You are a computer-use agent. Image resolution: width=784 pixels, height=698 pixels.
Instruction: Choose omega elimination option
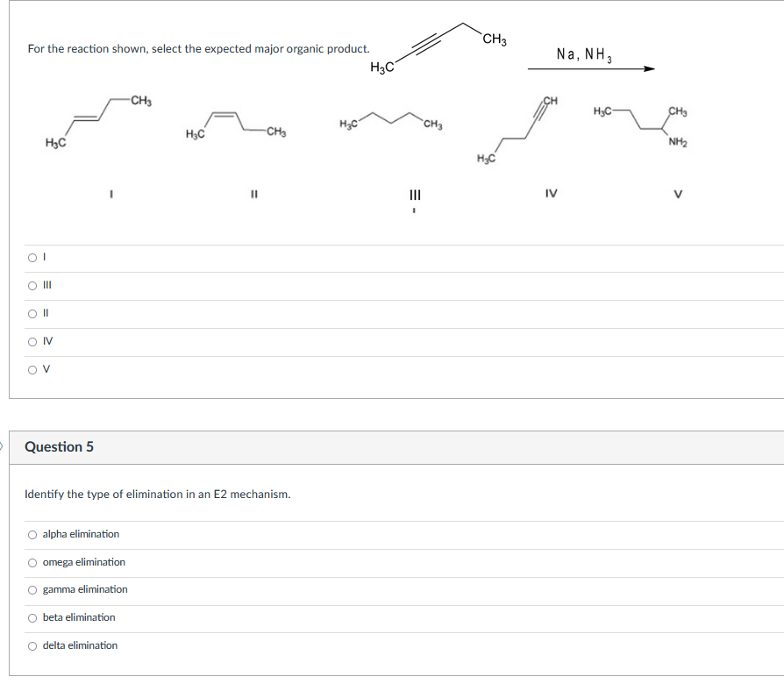pyautogui.click(x=32, y=561)
